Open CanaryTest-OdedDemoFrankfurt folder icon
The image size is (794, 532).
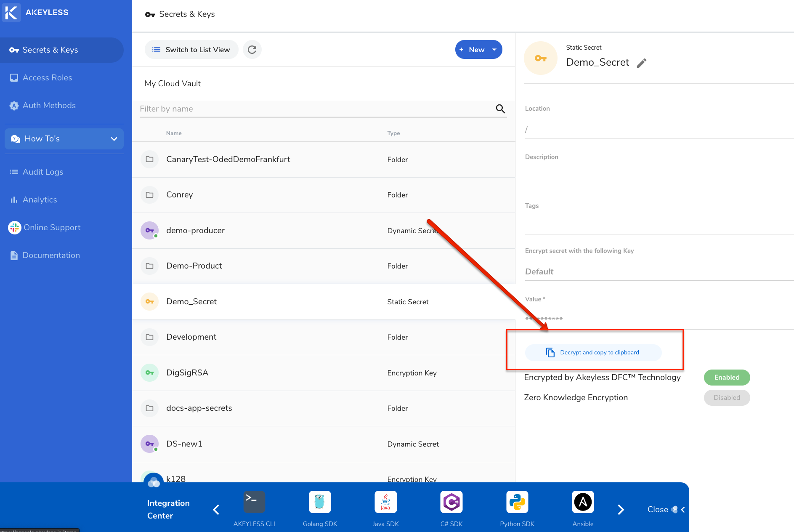[149, 160]
